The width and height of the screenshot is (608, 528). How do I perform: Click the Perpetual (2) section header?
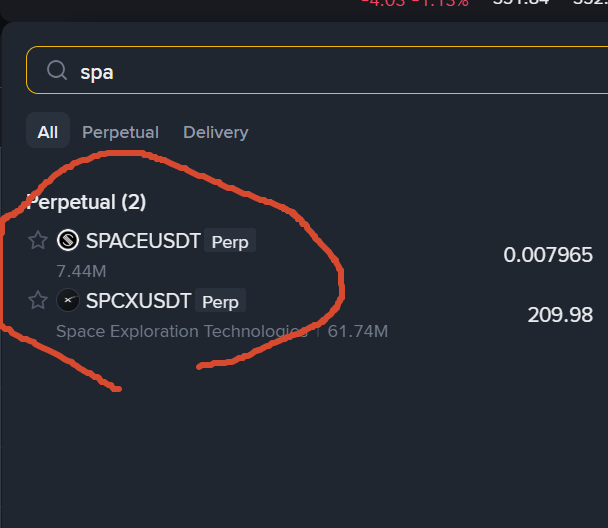(x=86, y=202)
